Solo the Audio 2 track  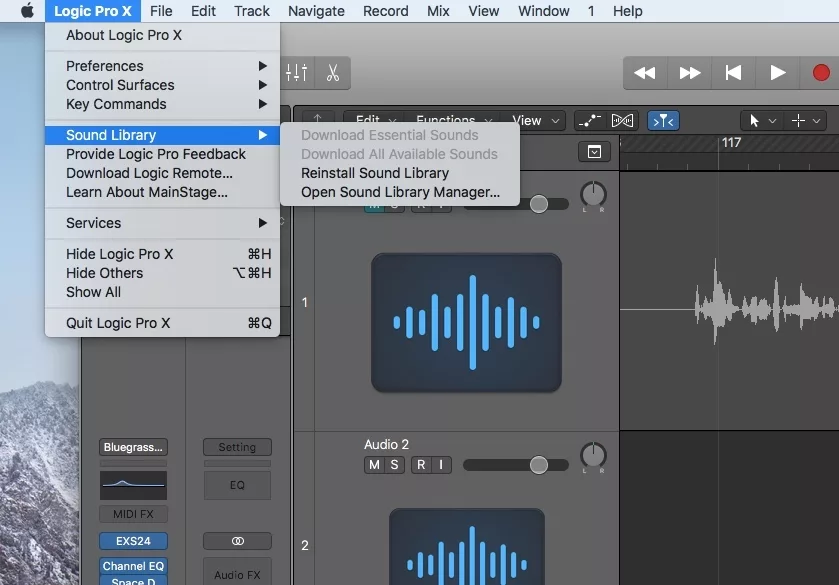pyautogui.click(x=394, y=464)
